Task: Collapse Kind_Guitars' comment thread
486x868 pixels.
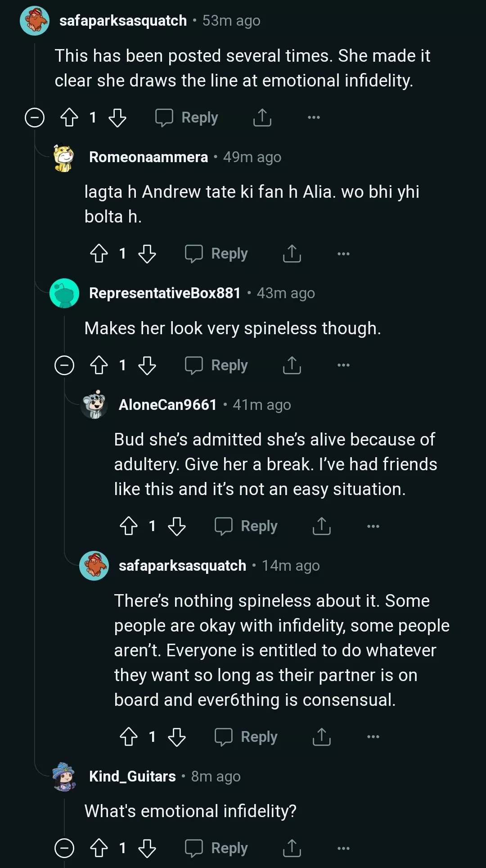Action: tap(65, 849)
